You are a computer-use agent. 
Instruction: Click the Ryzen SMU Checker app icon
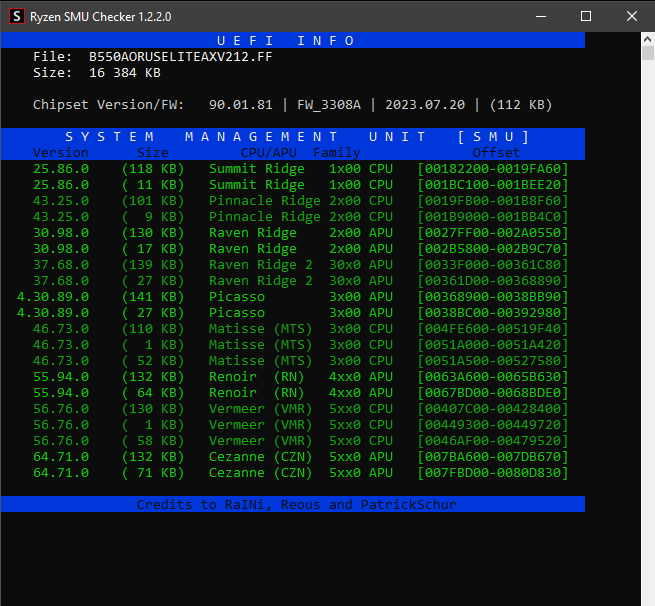17,17
